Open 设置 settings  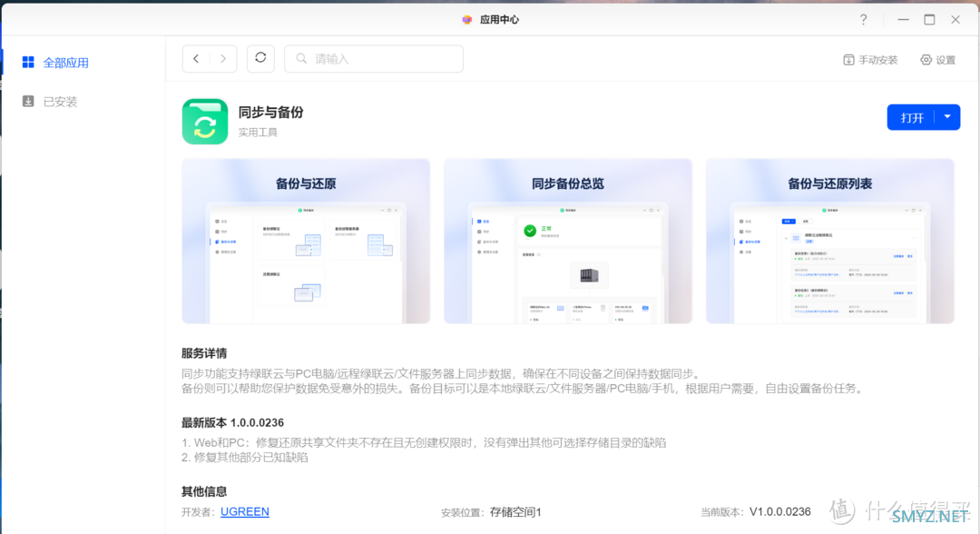[x=938, y=60]
